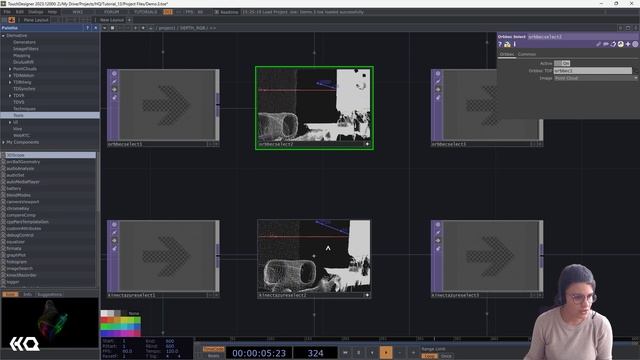Select Generators in the palette tree

click(x=24, y=42)
